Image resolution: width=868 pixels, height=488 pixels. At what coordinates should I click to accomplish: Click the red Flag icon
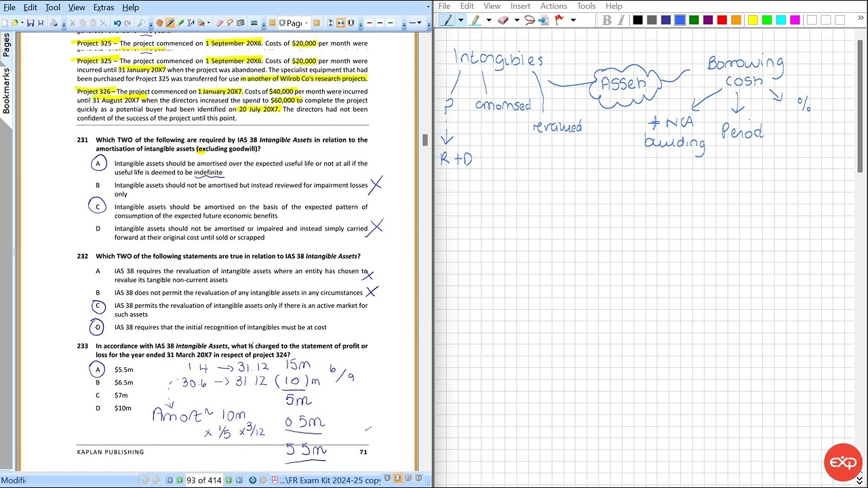pos(559,20)
